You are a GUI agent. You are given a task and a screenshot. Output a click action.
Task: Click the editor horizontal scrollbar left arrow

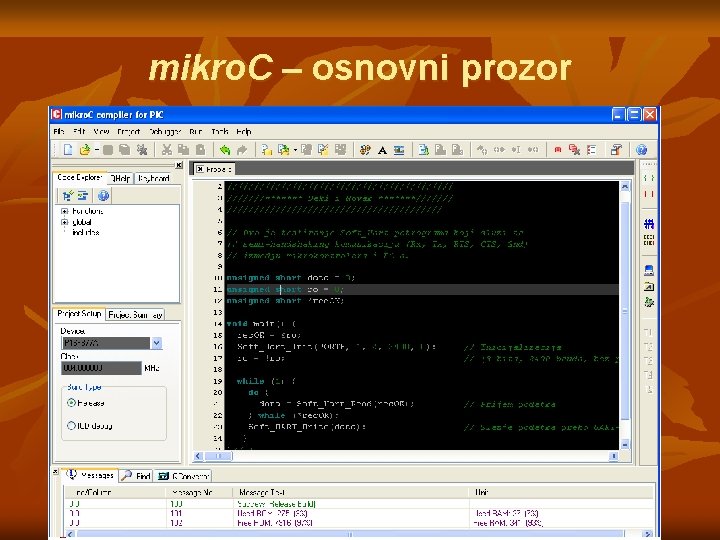pos(198,456)
